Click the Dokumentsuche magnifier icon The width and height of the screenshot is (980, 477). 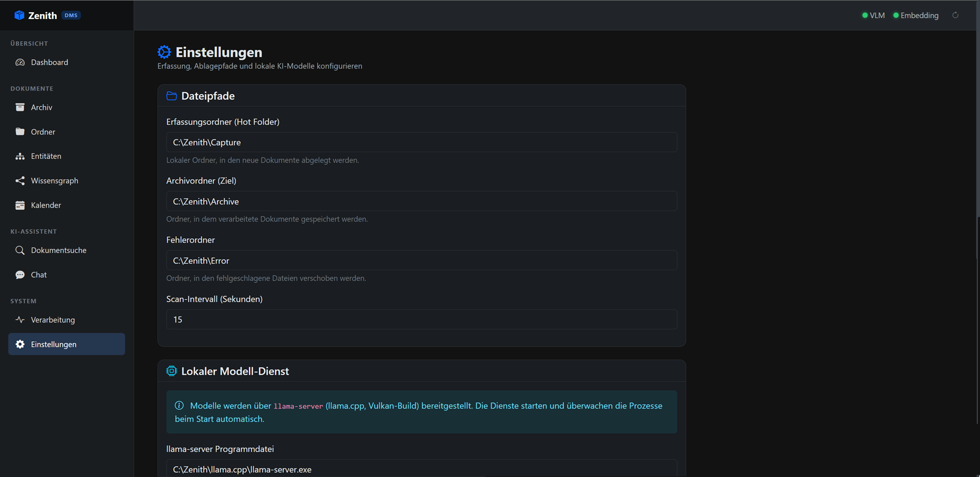click(x=20, y=250)
